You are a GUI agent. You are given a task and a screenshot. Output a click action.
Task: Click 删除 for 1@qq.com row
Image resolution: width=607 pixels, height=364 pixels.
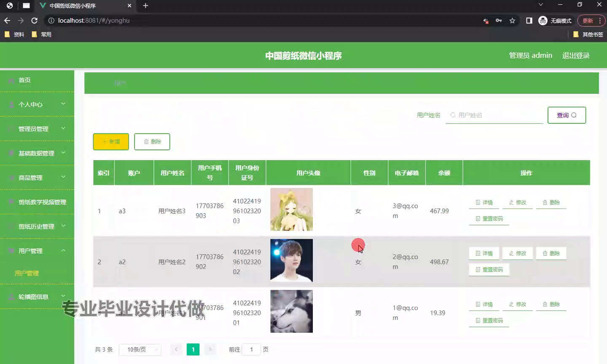click(551, 305)
